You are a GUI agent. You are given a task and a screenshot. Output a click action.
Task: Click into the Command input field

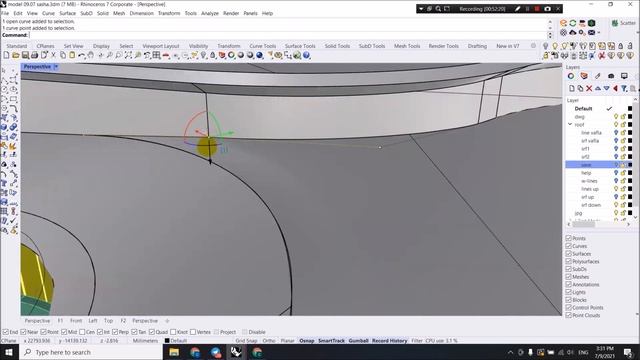288,36
